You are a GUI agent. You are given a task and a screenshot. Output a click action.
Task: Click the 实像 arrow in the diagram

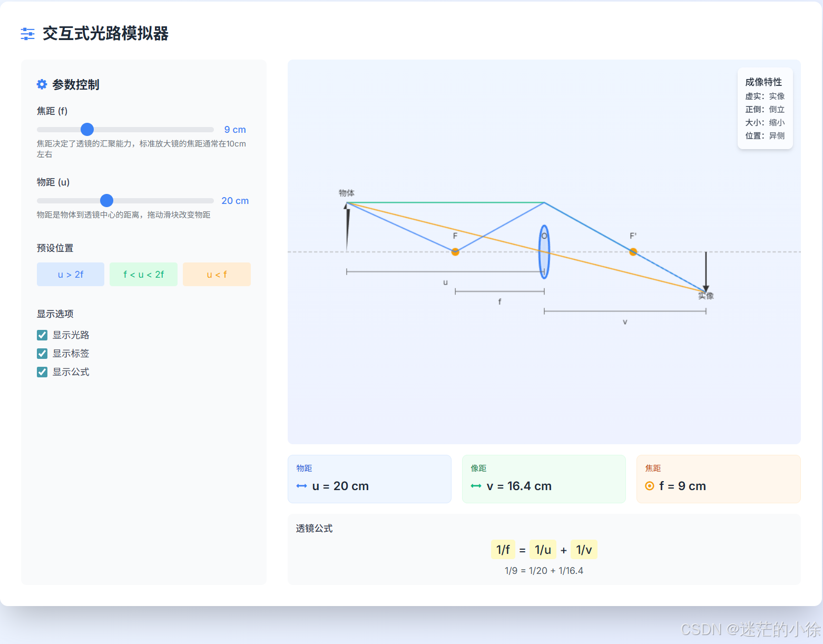[706, 271]
